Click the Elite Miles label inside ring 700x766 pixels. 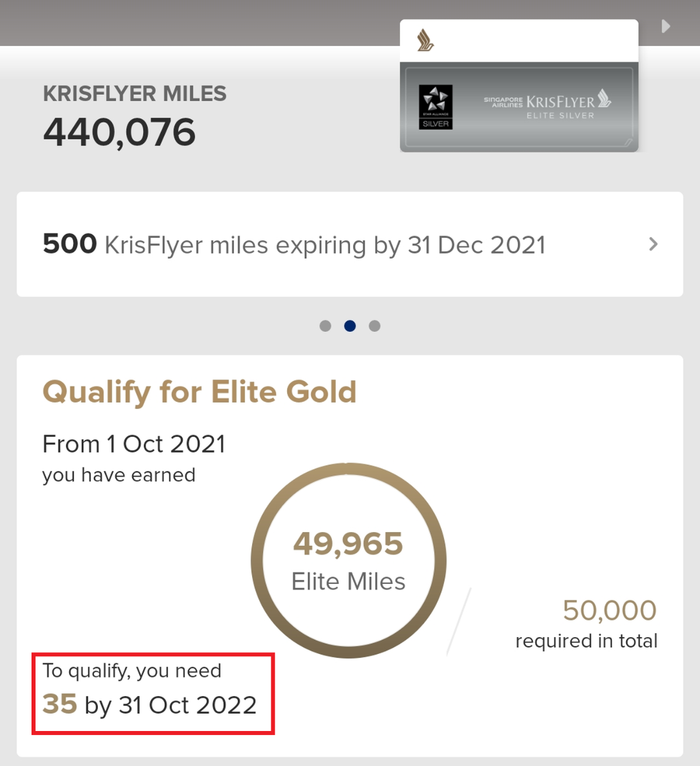tap(348, 582)
